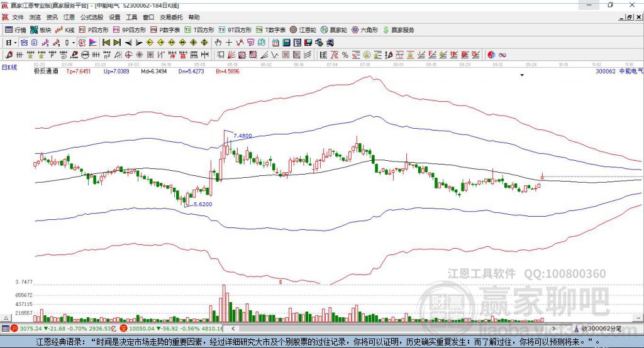Select the red crosshair target icon

128,55
